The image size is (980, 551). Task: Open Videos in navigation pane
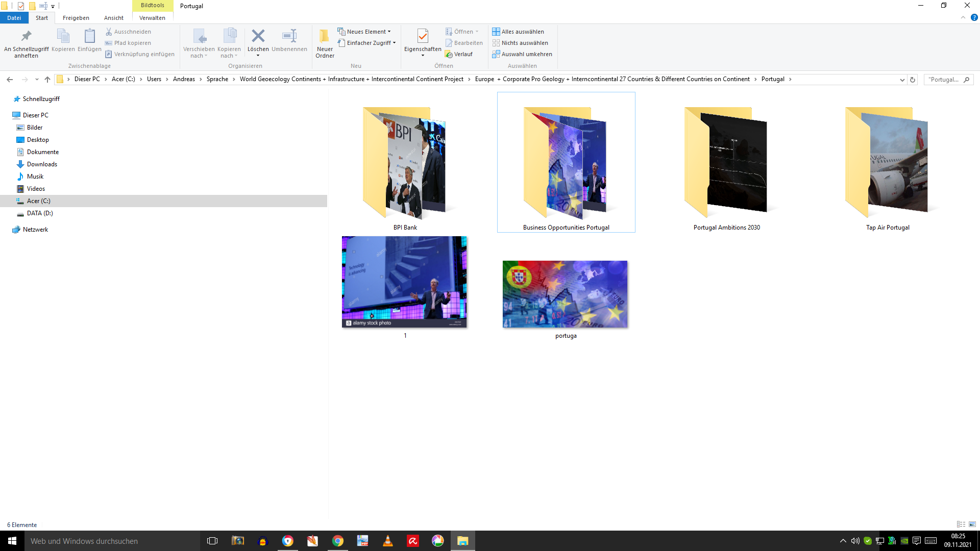tap(36, 189)
